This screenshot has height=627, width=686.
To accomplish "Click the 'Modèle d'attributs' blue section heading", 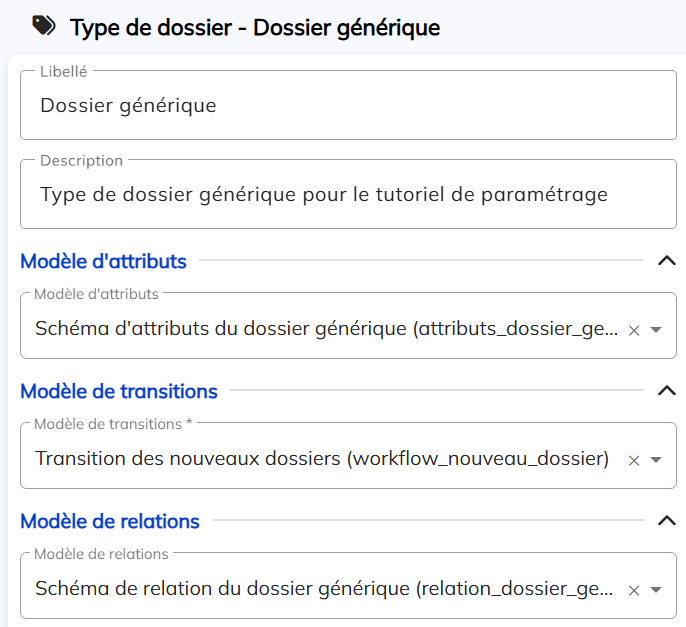I will [x=103, y=262].
